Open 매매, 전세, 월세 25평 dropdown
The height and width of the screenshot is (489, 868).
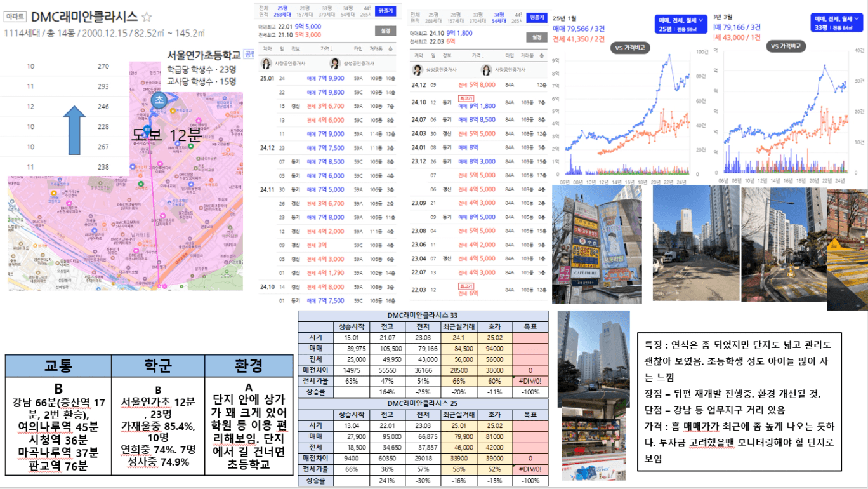pos(681,24)
